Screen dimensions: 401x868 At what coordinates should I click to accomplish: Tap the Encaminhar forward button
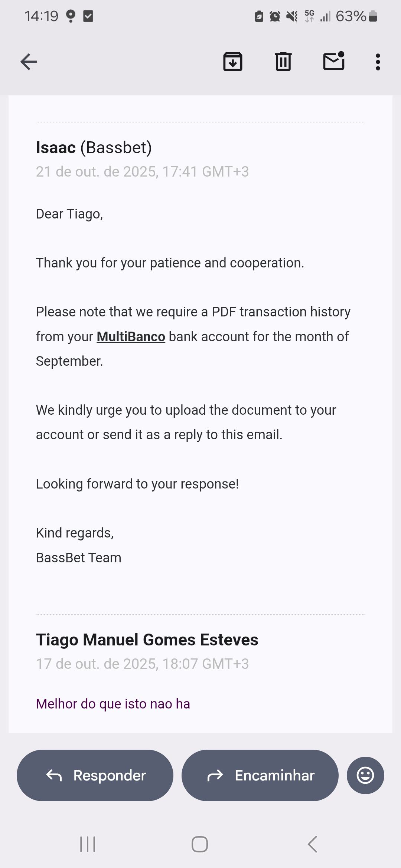click(260, 775)
